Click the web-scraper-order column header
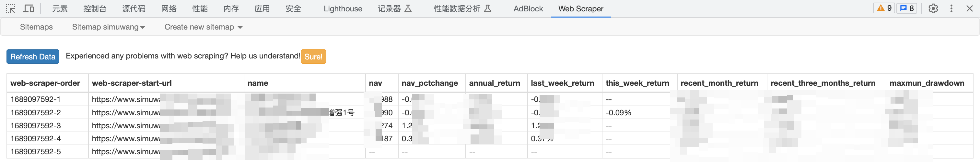The image size is (980, 165). pyautogui.click(x=45, y=83)
